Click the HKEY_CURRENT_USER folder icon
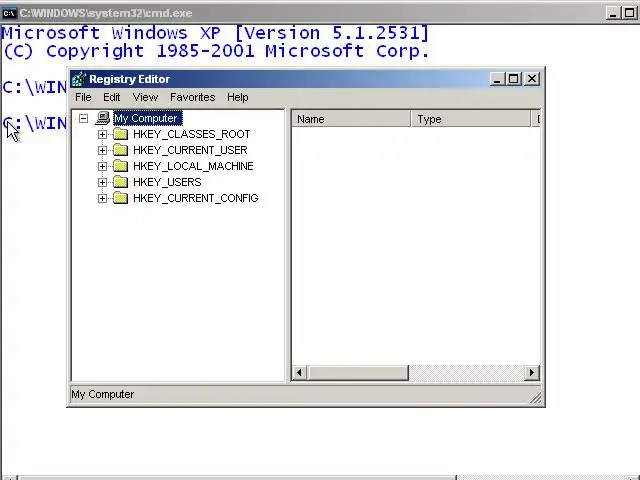The image size is (640, 480). point(120,150)
